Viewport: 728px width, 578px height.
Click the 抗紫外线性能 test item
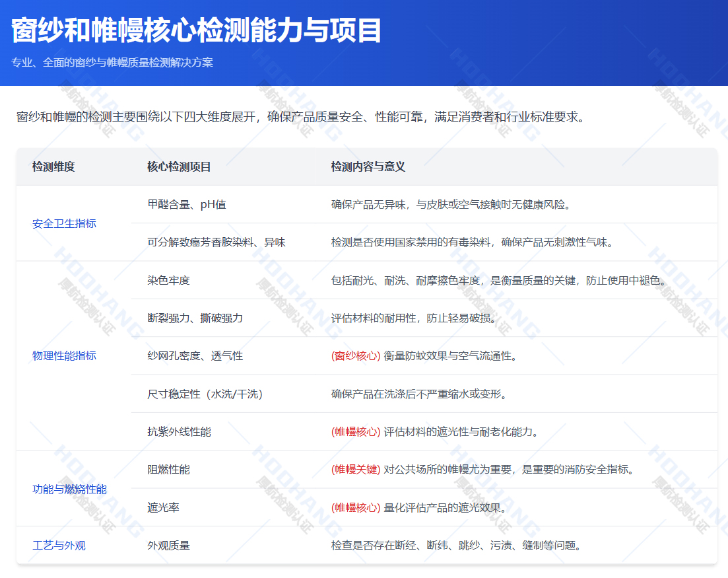pyautogui.click(x=179, y=432)
